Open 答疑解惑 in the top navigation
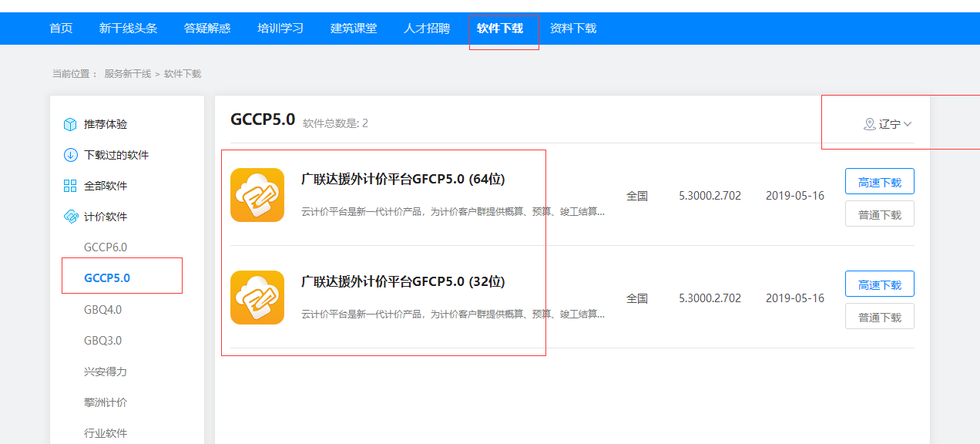The width and height of the screenshot is (980, 444). pyautogui.click(x=207, y=29)
